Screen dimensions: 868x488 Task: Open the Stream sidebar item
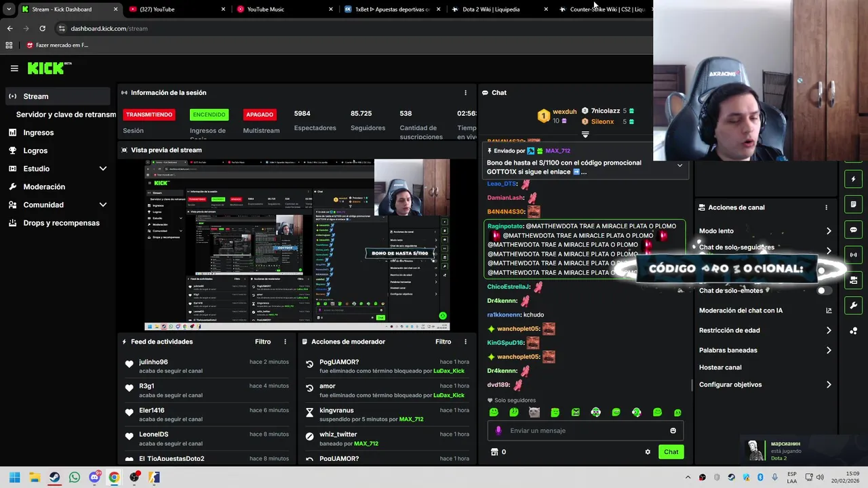pos(57,96)
